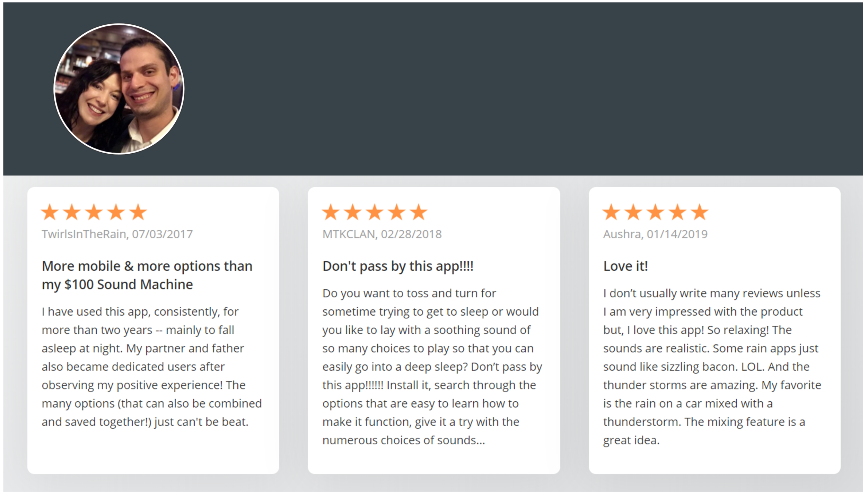Image resolution: width=868 pixels, height=496 pixels.
Task: Click reviewer name MTKCLAN, 02/28/2018
Action: point(382,234)
